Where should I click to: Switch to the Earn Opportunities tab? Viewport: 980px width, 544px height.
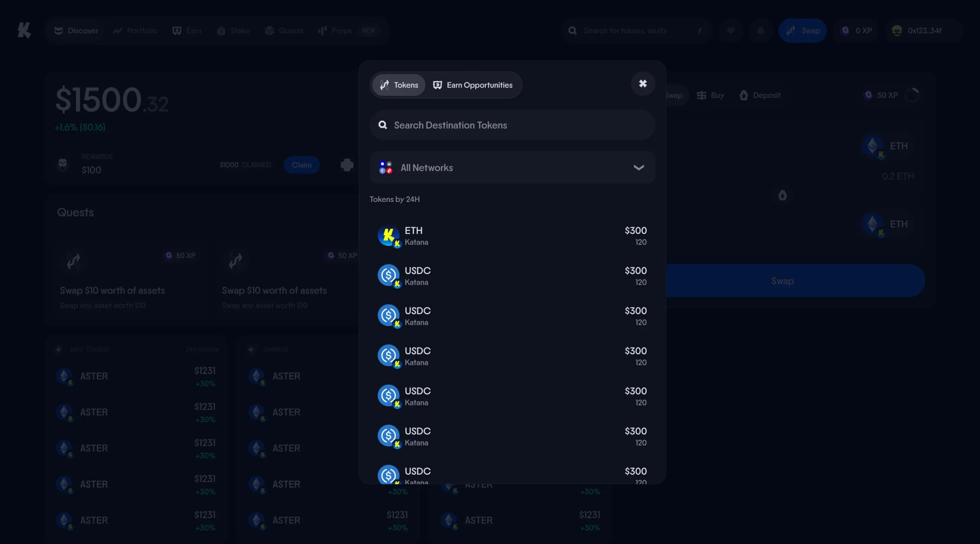[472, 85]
